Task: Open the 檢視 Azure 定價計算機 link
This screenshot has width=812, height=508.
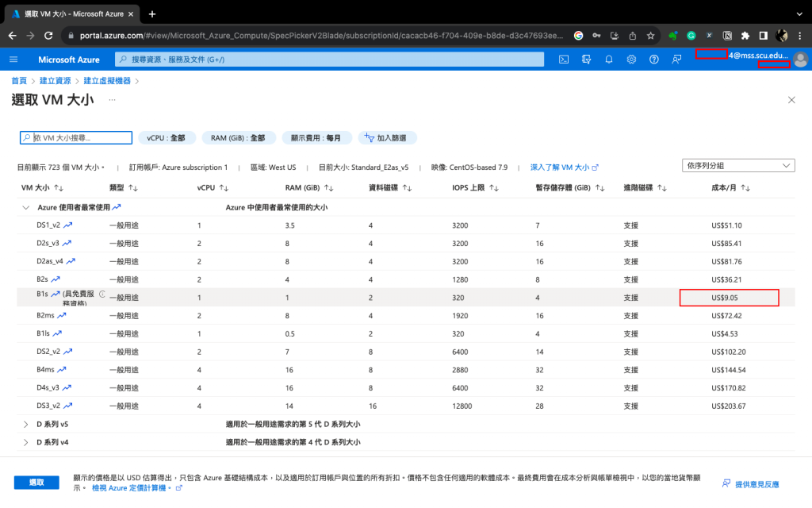Action: click(x=136, y=488)
